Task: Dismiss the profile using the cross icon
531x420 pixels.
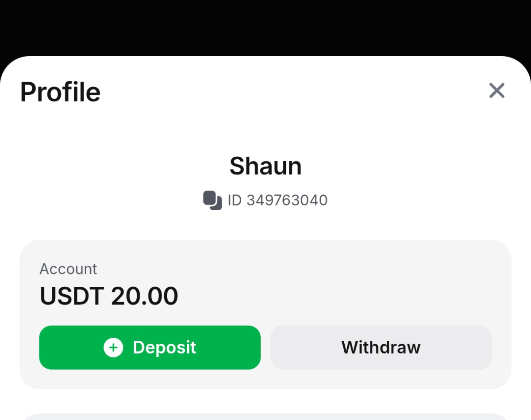Action: pyautogui.click(x=496, y=91)
